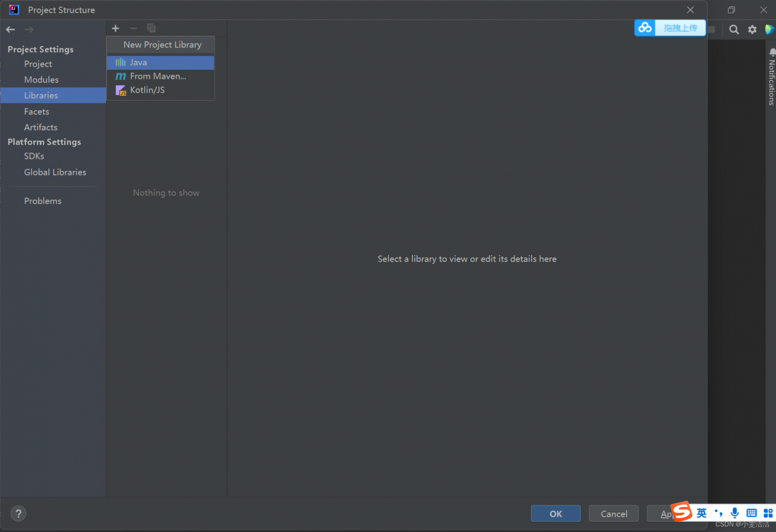Screen dimensions: 776x532
Task: Click the blue upload widget label
Action: (680, 28)
